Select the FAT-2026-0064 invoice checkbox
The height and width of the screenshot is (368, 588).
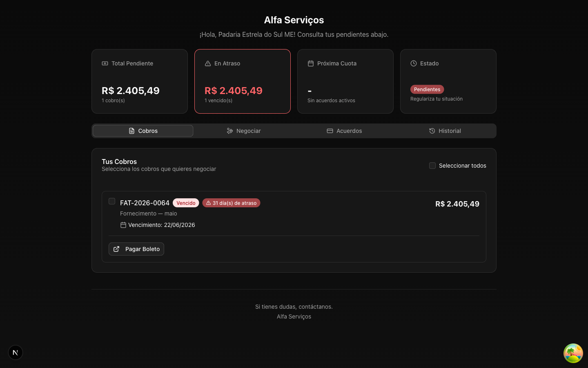[112, 201]
